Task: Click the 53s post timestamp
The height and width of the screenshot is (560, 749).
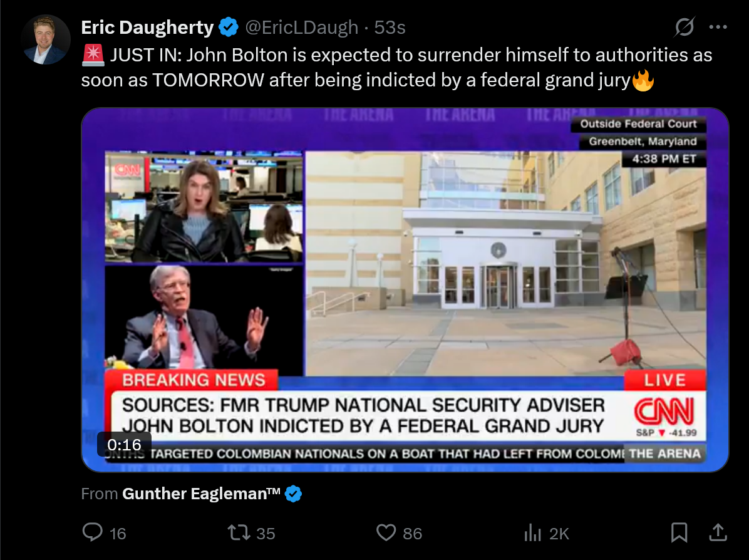Action: click(x=390, y=27)
